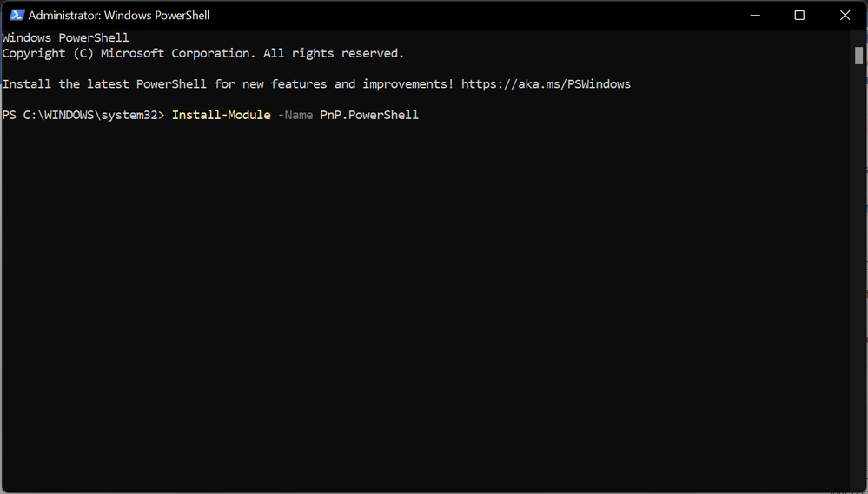Click the "Windows PowerShell" first output line

click(65, 38)
